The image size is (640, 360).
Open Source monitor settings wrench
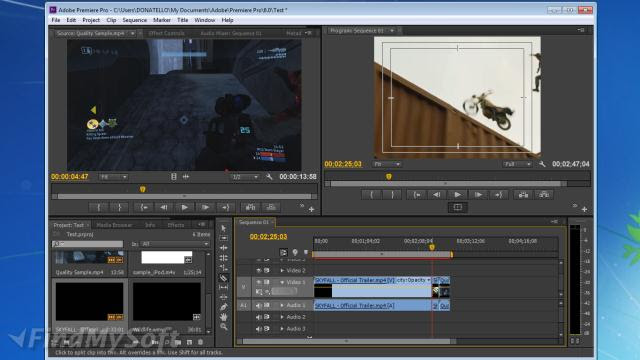point(269,177)
